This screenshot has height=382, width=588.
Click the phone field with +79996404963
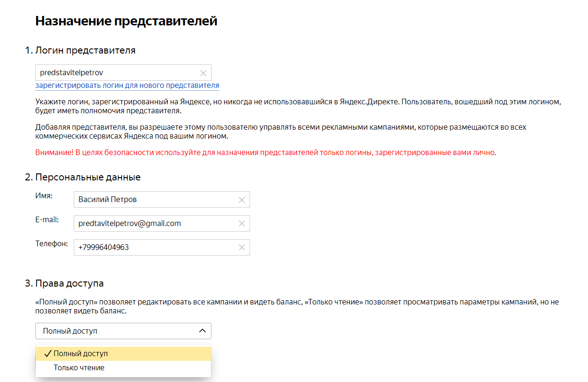[155, 248]
